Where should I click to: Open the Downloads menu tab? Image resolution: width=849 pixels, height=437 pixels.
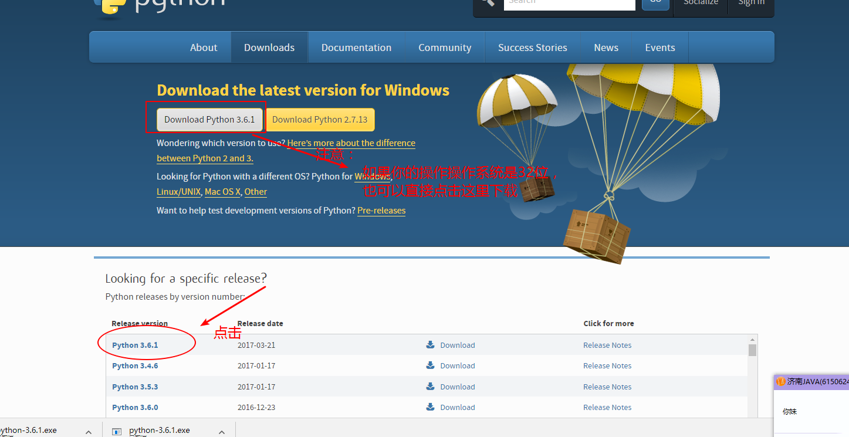pyautogui.click(x=269, y=47)
